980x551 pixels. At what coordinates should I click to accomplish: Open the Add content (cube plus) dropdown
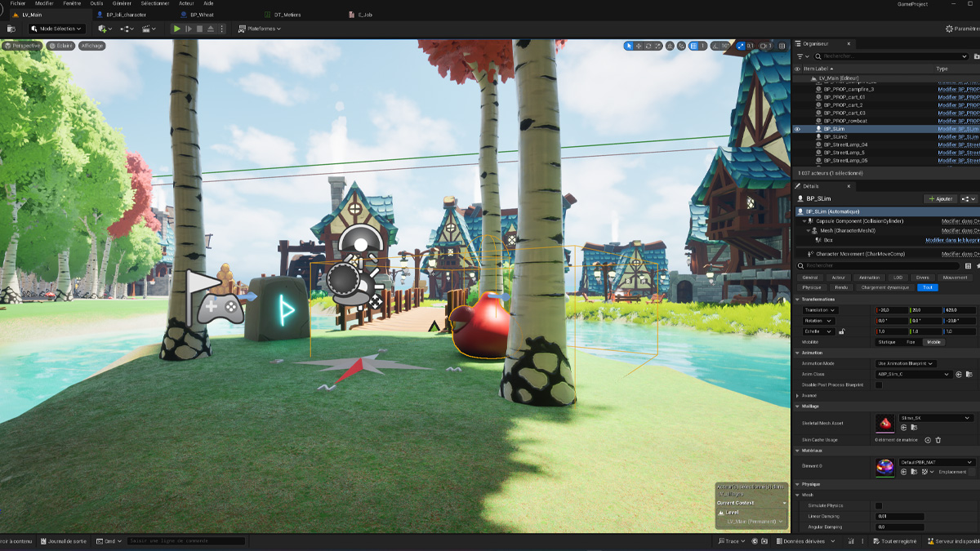pyautogui.click(x=105, y=29)
